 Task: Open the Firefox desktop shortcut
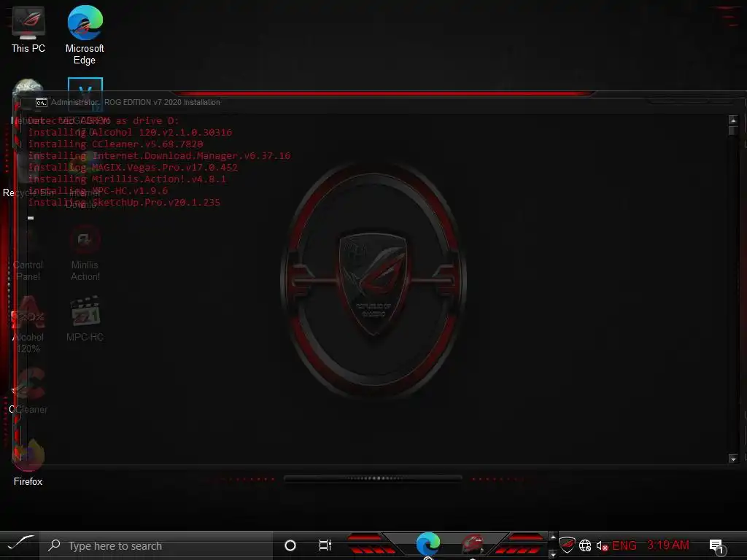pos(28,462)
